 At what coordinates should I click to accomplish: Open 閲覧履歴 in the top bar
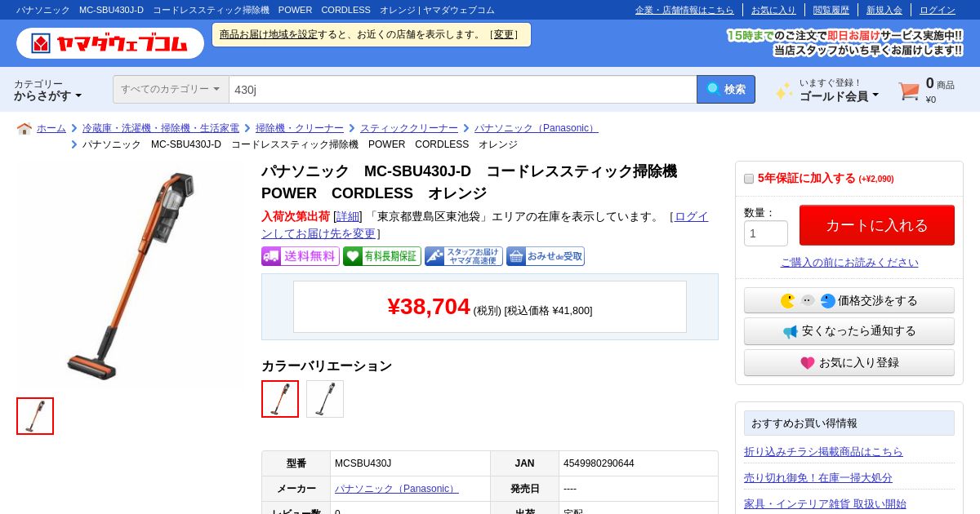coord(831,10)
